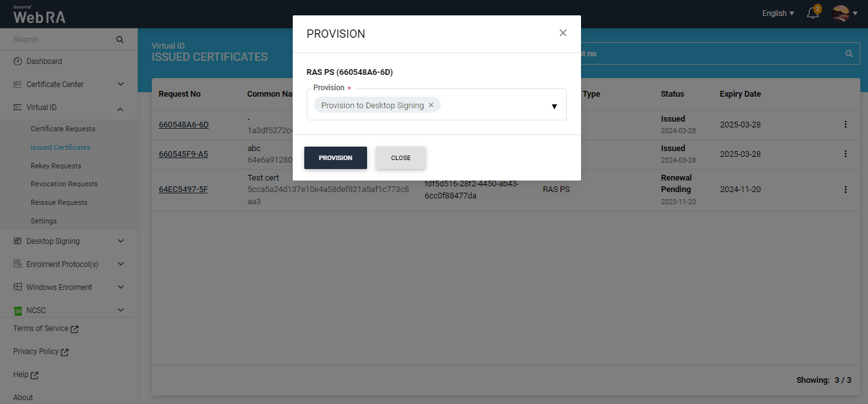This screenshot has width=868, height=404.
Task: Click the Status column header
Action: point(673,94)
